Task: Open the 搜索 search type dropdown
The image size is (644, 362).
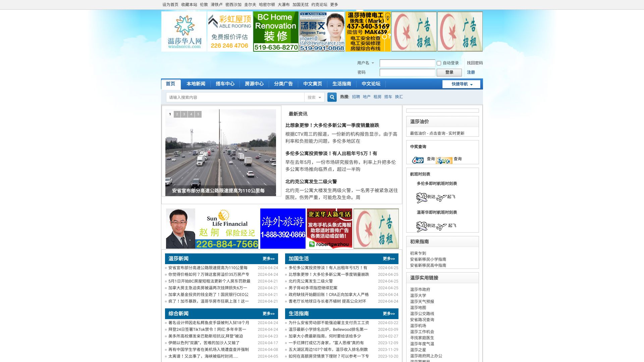Action: [x=314, y=97]
